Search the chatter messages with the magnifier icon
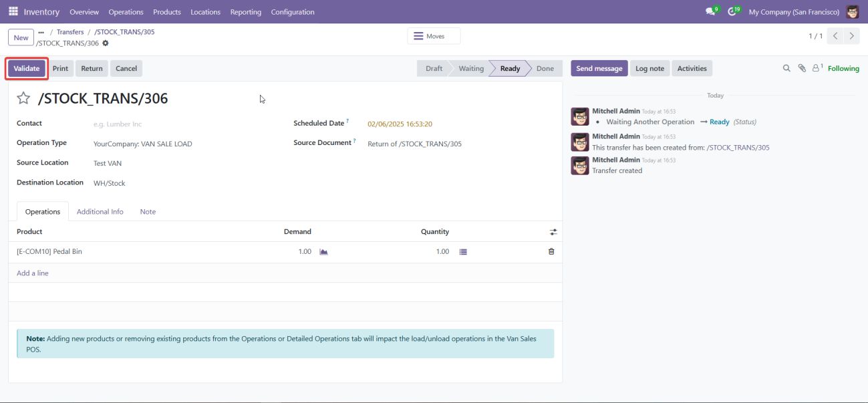The width and height of the screenshot is (868, 403). (x=786, y=68)
